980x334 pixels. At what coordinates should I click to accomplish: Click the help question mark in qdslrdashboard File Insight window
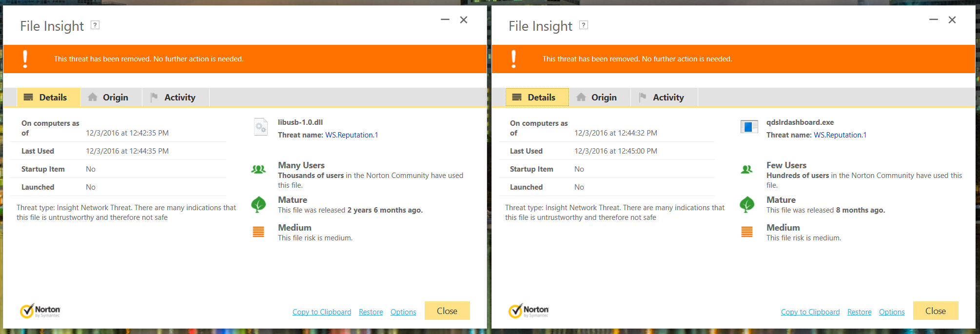coord(584,25)
